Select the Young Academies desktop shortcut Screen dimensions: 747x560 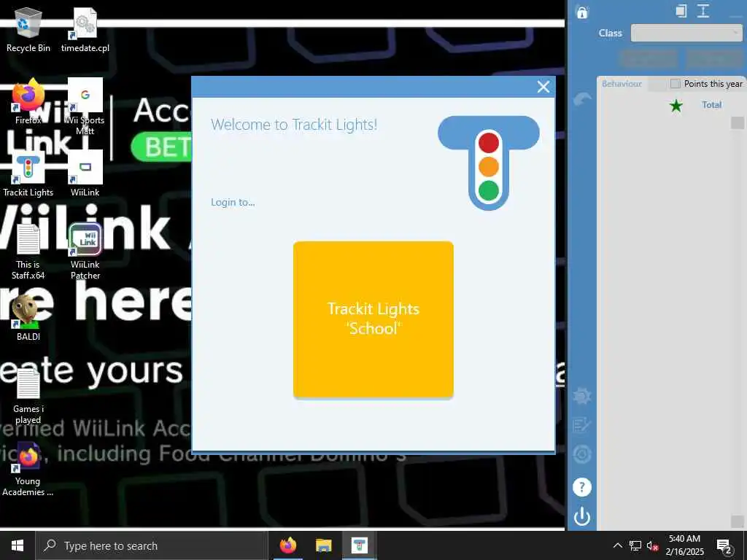coord(28,469)
